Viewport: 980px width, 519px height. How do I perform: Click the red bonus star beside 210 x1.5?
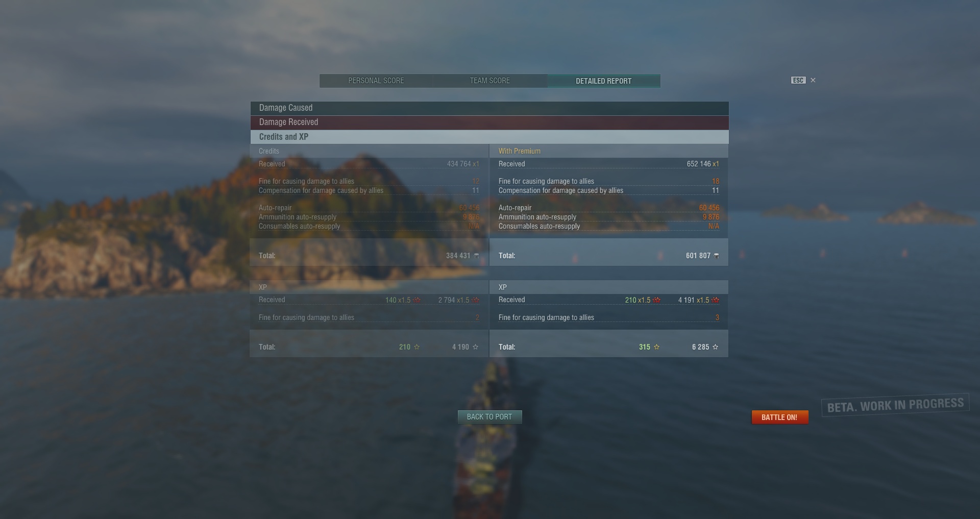pyautogui.click(x=657, y=300)
